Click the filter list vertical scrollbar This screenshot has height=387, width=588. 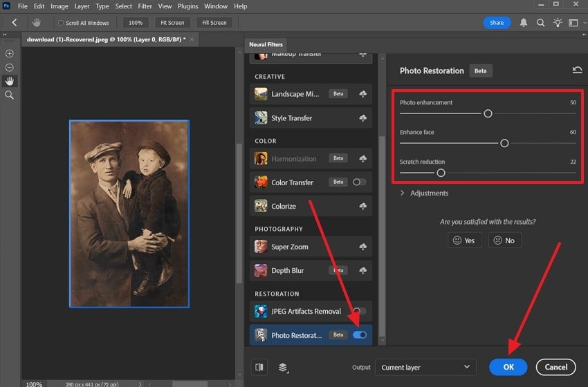tap(382, 236)
